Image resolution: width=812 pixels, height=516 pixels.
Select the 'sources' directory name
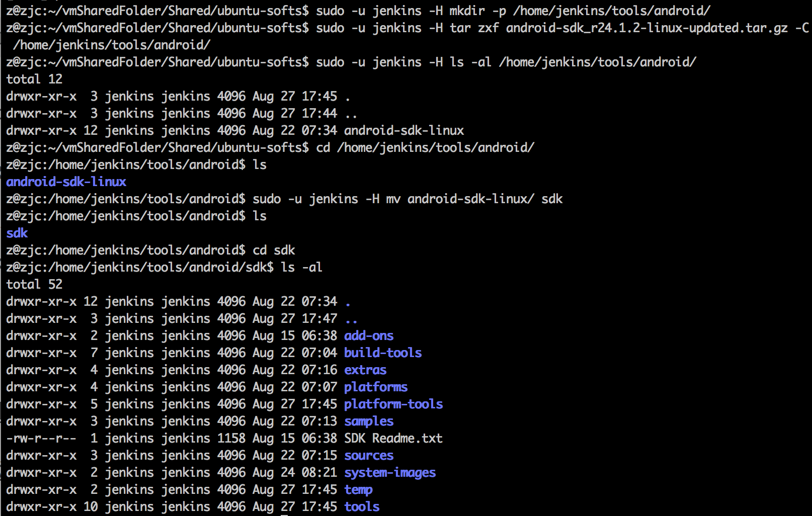click(369, 455)
